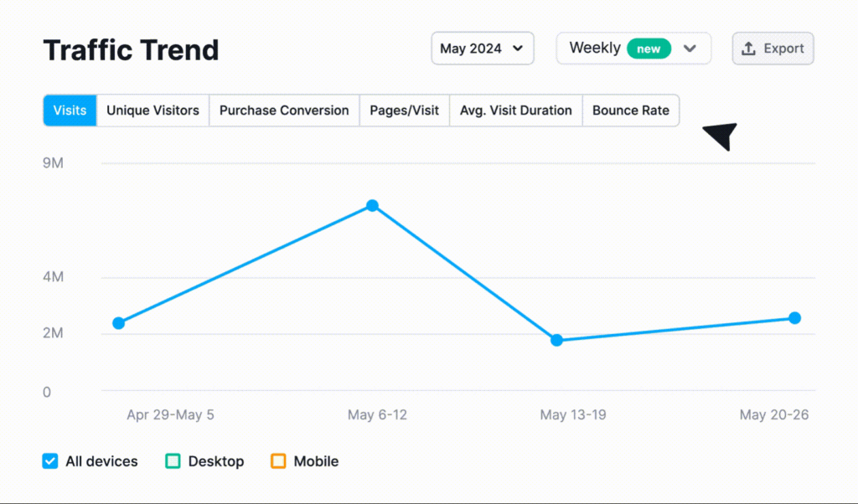The width and height of the screenshot is (858, 504).
Task: Click the Apr 29-May 5 data point
Action: 118,323
